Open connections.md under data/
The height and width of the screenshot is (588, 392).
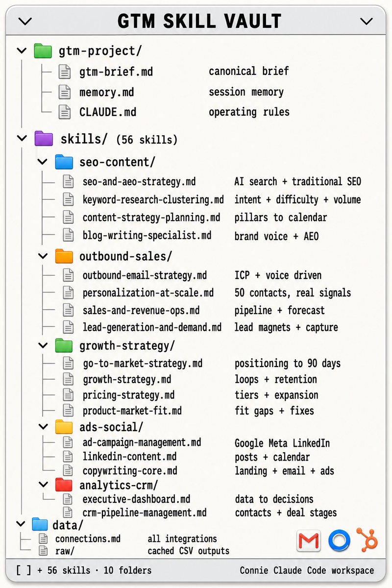(88, 539)
